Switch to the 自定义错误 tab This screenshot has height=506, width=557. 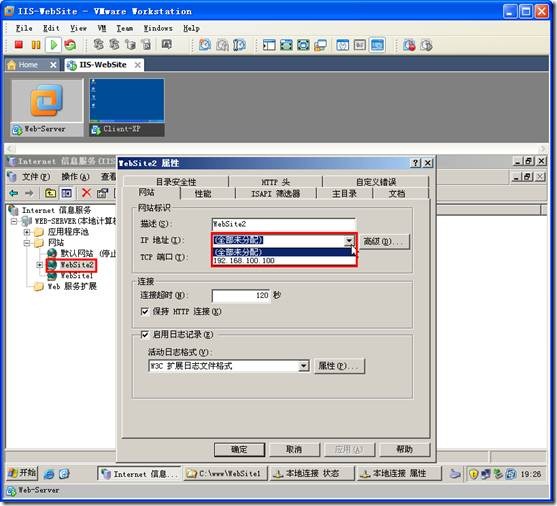[x=376, y=182]
